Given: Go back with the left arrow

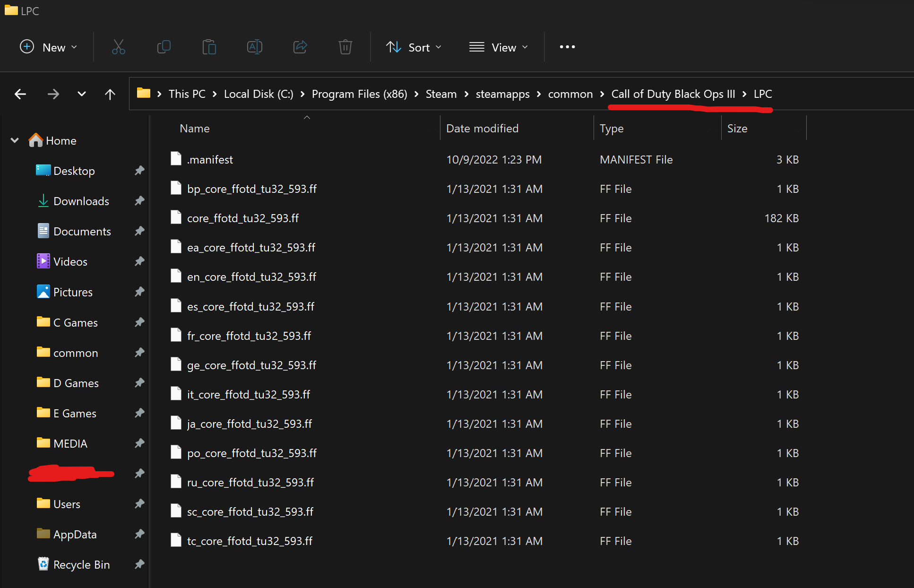Looking at the screenshot, I should coord(20,94).
